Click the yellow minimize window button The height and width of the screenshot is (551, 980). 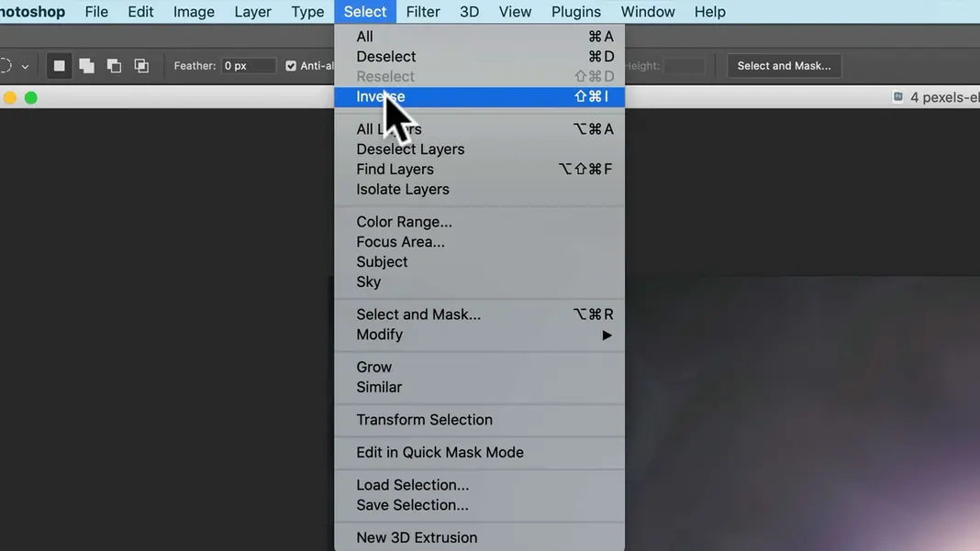(x=10, y=97)
